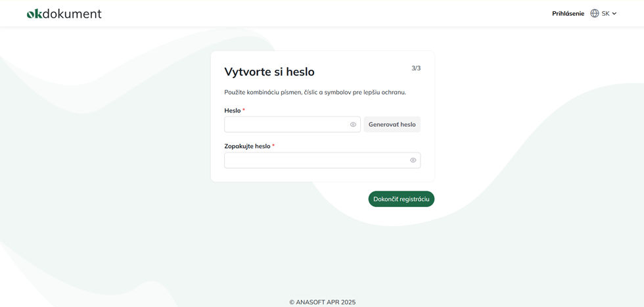Focus the Zopakujte heslo input field
Viewport: 644px width, 307px height.
(315, 160)
